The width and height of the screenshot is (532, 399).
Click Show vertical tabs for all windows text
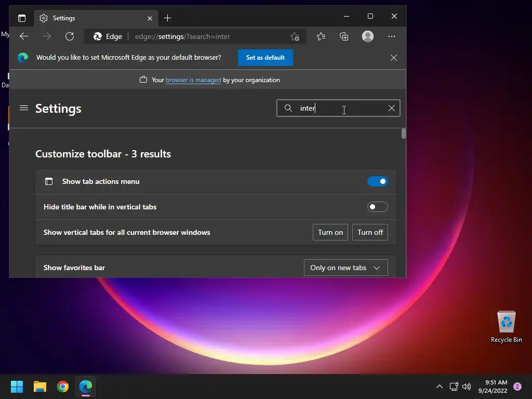coord(127,232)
